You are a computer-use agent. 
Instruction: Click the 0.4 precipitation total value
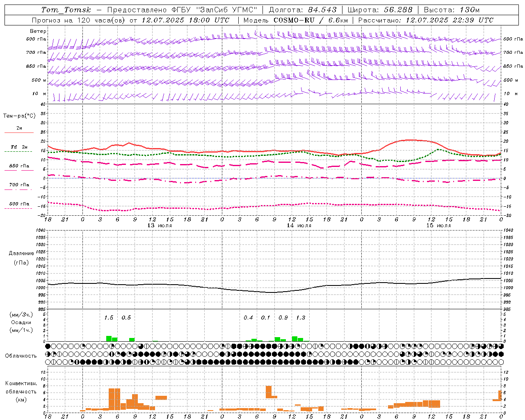[x=249, y=317]
